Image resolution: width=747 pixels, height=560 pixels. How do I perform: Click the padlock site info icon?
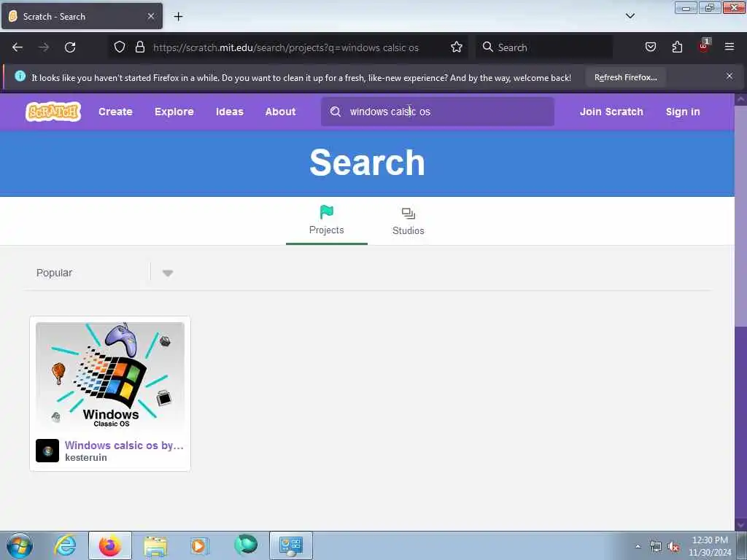140,47
